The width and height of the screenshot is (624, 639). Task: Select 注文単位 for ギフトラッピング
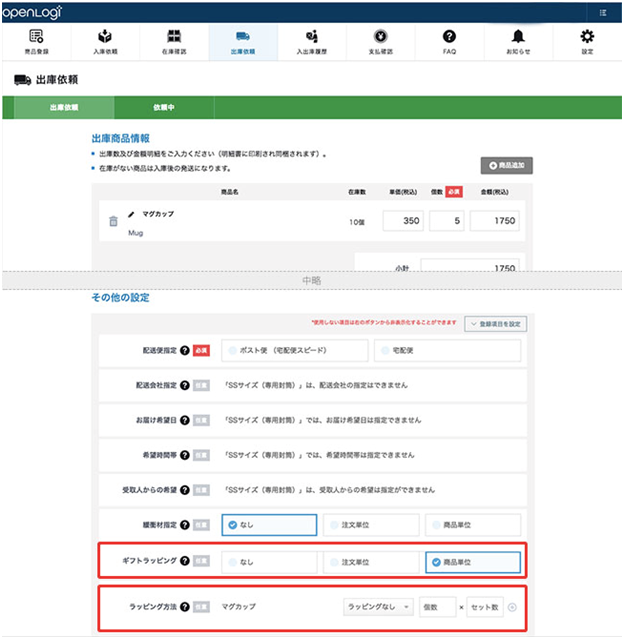pos(371,562)
